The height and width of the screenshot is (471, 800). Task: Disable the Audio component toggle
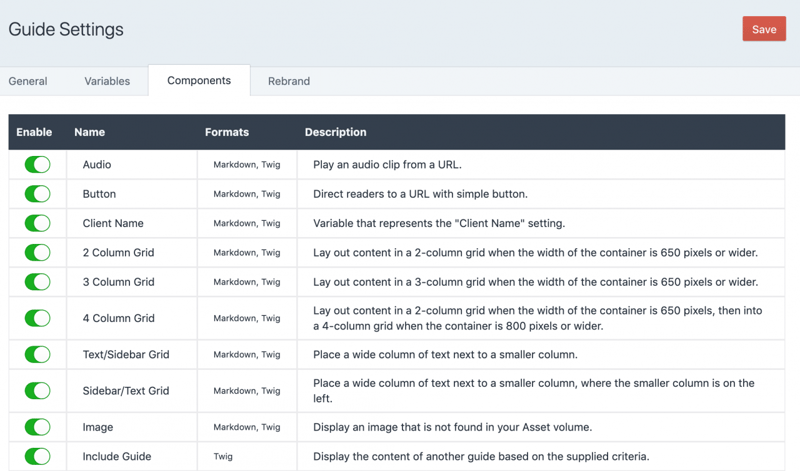(x=37, y=165)
